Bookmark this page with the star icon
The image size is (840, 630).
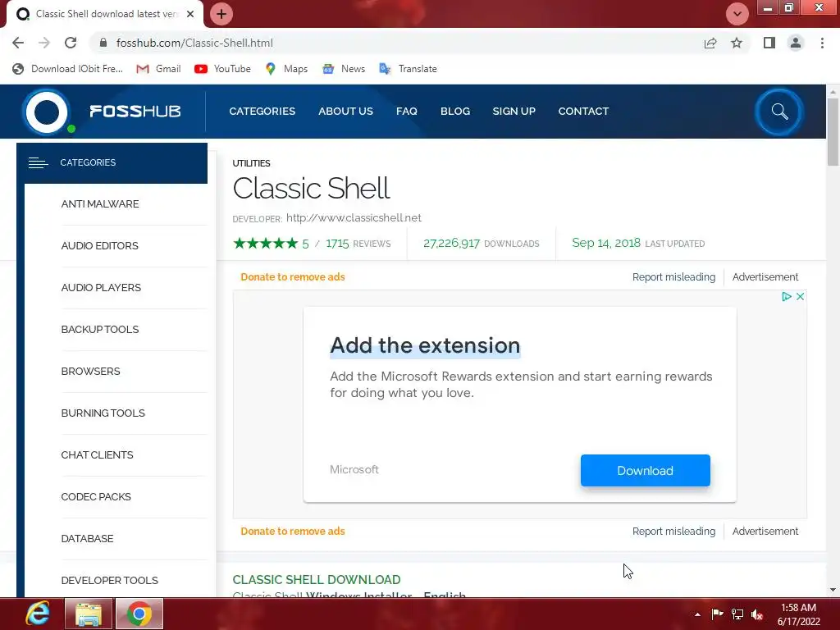click(737, 43)
